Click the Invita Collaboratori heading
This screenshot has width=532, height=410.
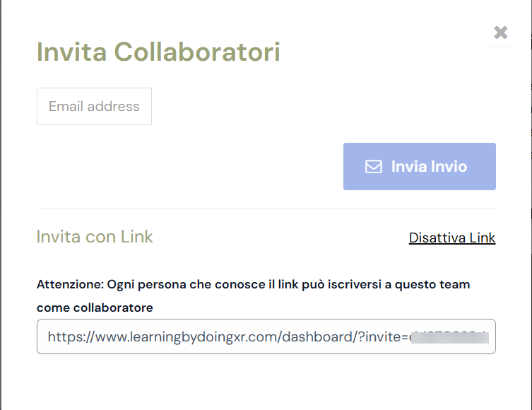click(158, 52)
